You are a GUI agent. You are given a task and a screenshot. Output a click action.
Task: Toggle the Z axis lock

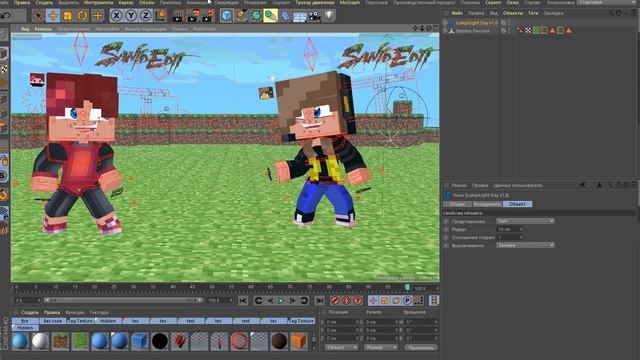(145, 16)
